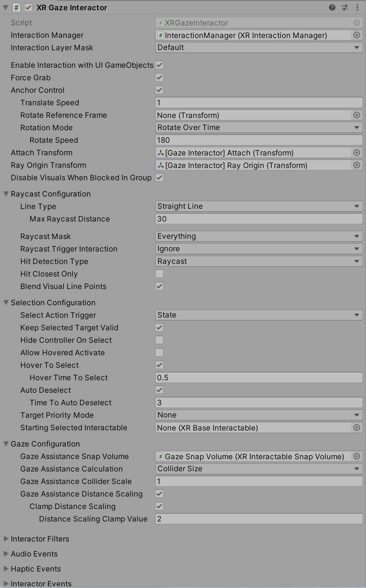Open the Interaction Layer Mask dropdown
Screen dimensions: 366x588
259,47
